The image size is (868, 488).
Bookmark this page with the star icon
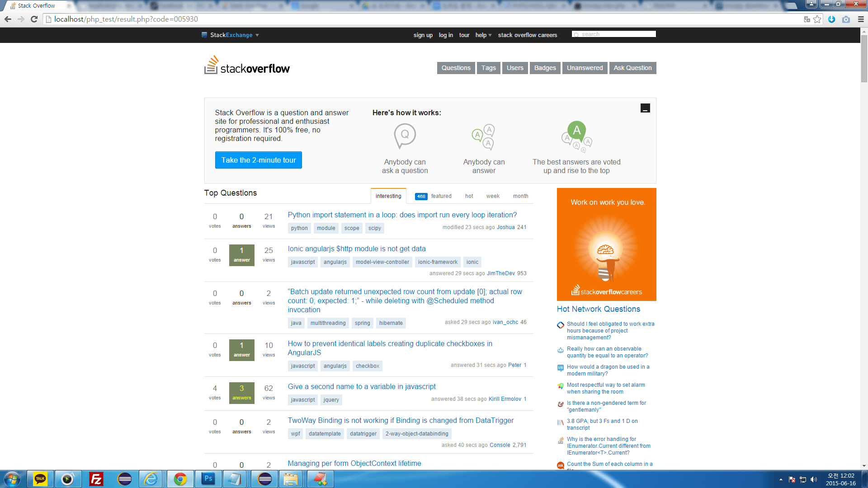coord(817,19)
